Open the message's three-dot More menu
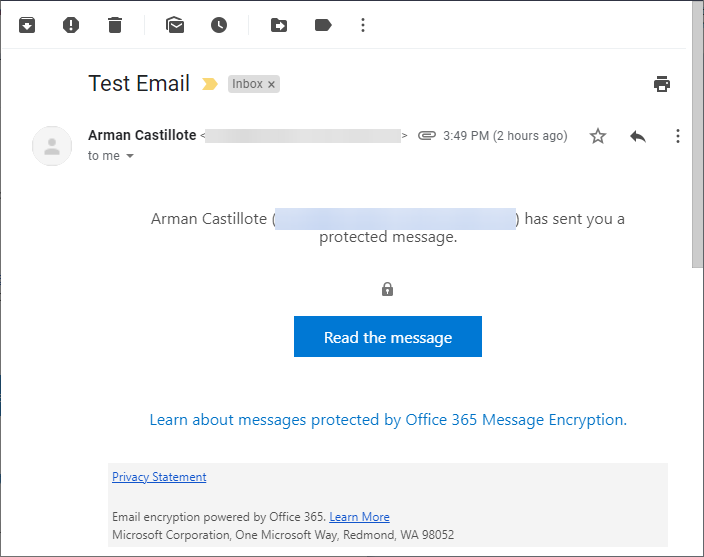 click(678, 136)
